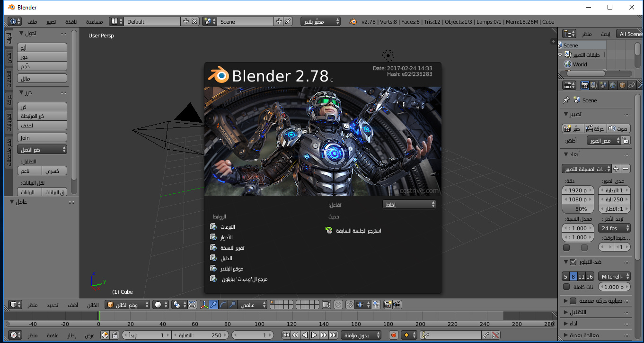
Task: Open the render engine dropdown in header
Action: (x=320, y=21)
